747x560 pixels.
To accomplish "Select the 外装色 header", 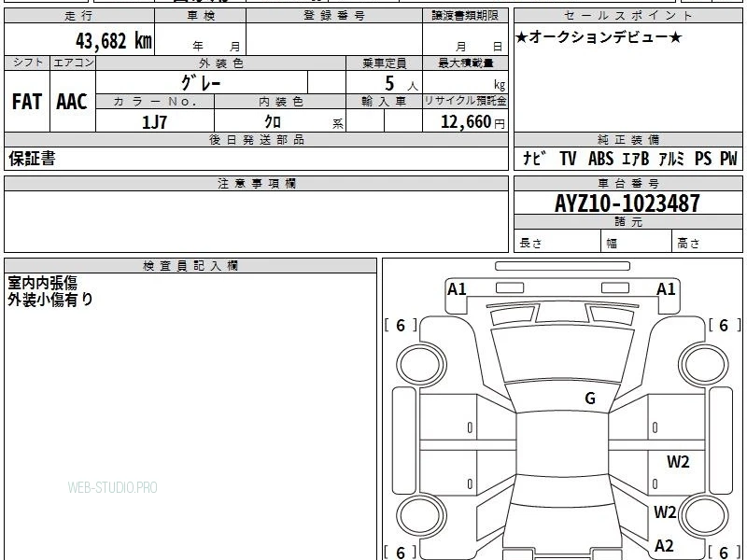I will point(221,63).
